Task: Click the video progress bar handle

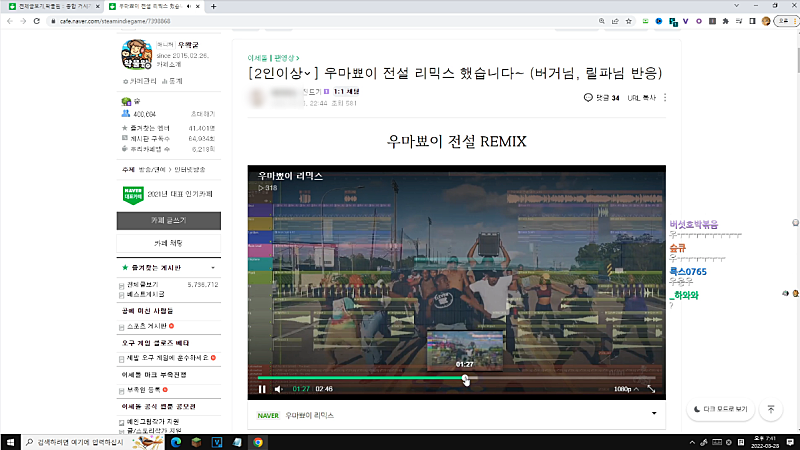Action: coord(465,378)
